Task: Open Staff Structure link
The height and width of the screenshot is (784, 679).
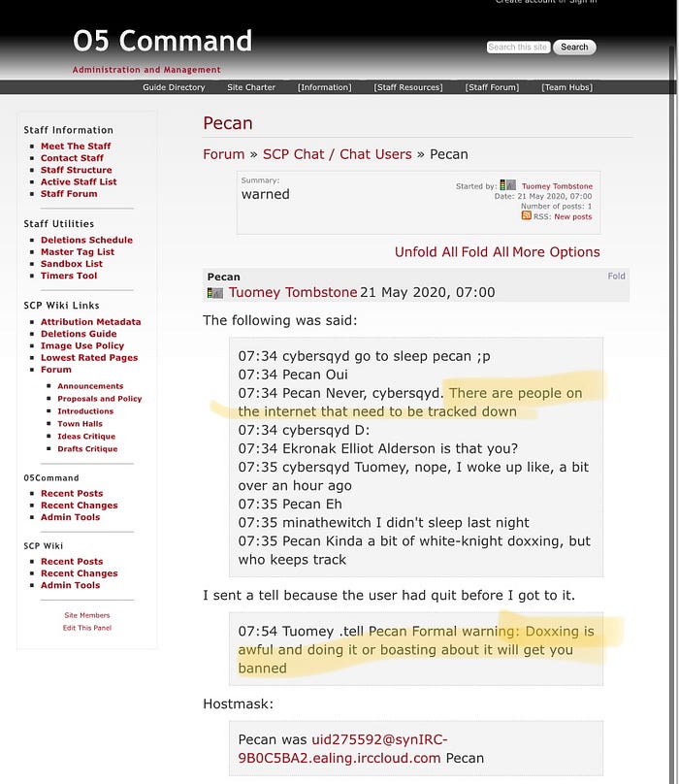Action: pyautogui.click(x=76, y=170)
